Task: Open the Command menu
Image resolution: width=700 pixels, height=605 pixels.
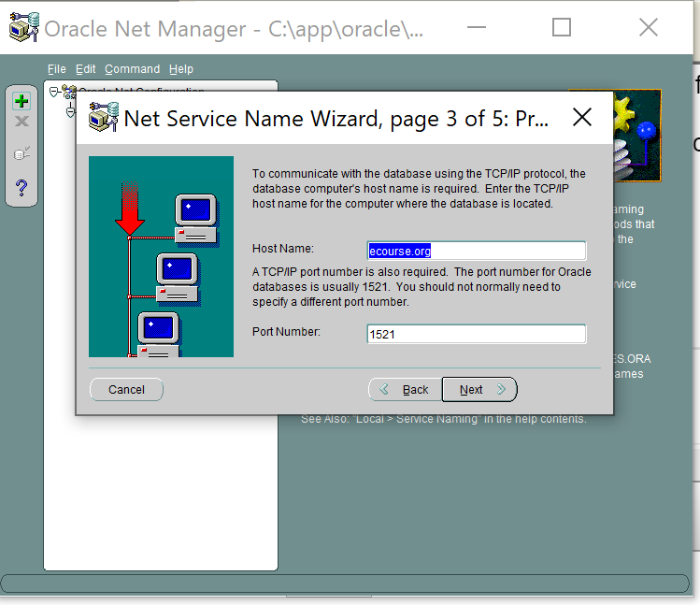Action: point(132,69)
